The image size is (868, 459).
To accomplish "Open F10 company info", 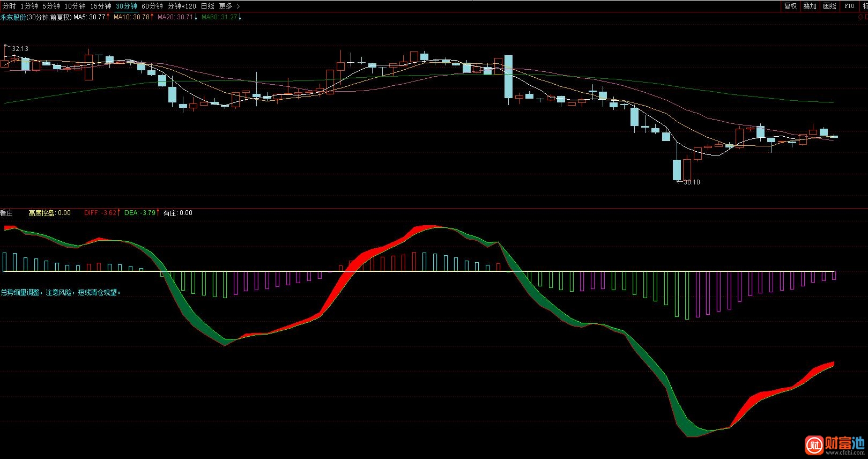I will tap(849, 6).
